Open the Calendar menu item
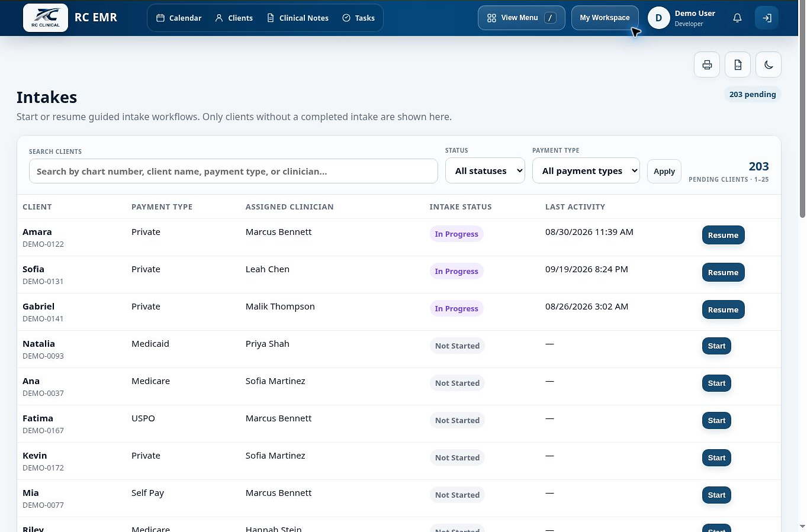807x532 pixels. tap(179, 18)
